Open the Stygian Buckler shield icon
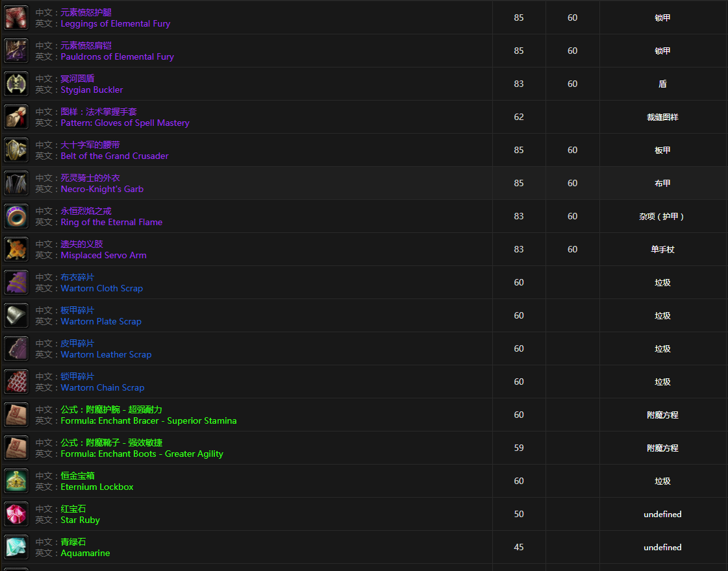The image size is (728, 571). tap(16, 84)
